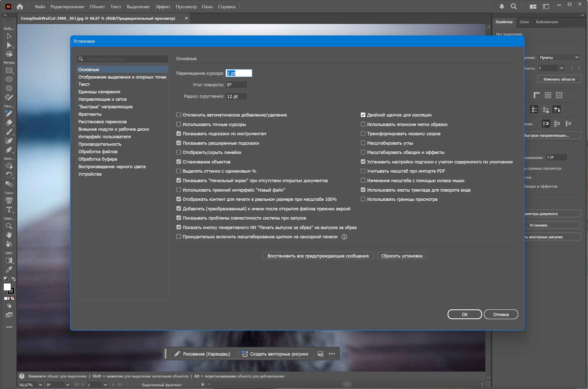Uncheck 'Сглаживание объектов' option
Viewport: 588px width, 389px height.
click(179, 162)
